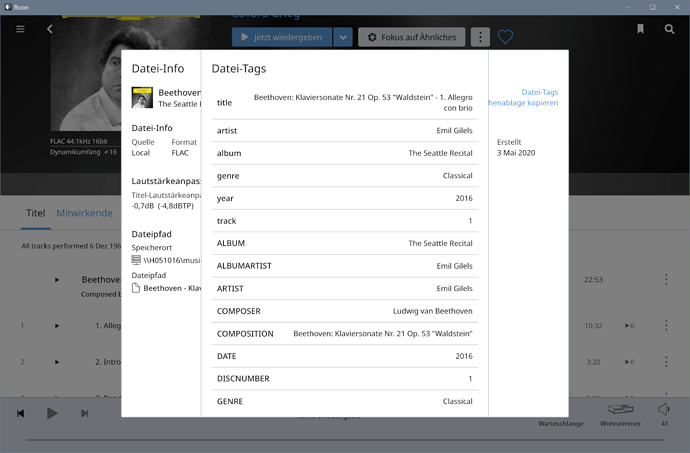Start playback with the bottom play button
The image size is (690, 453).
coord(52,413)
